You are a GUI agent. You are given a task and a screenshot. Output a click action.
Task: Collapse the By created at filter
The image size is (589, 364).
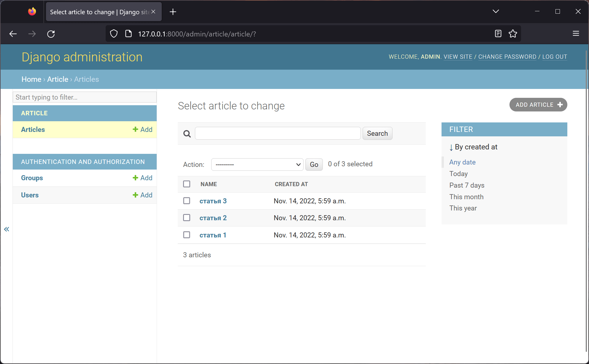pos(473,147)
